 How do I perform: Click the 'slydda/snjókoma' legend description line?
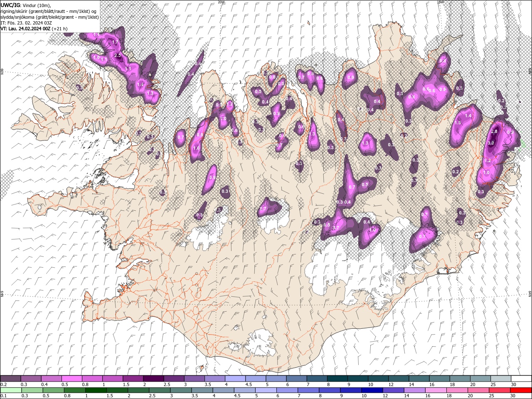coord(49,17)
